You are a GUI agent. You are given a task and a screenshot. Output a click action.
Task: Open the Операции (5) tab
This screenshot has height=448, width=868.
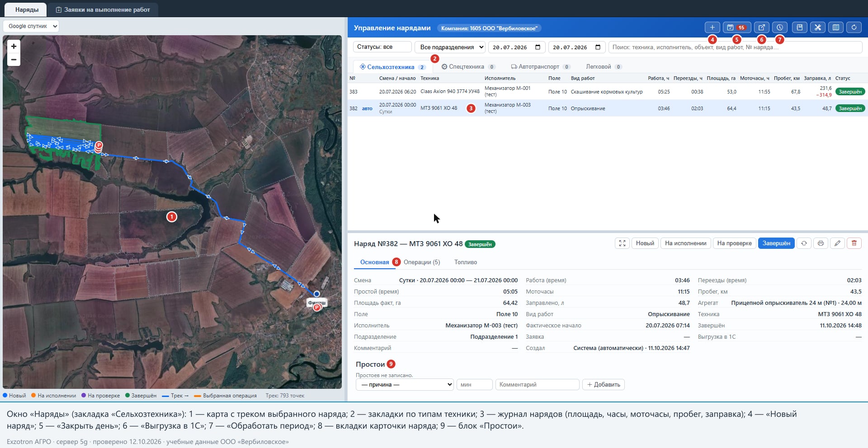coord(422,262)
